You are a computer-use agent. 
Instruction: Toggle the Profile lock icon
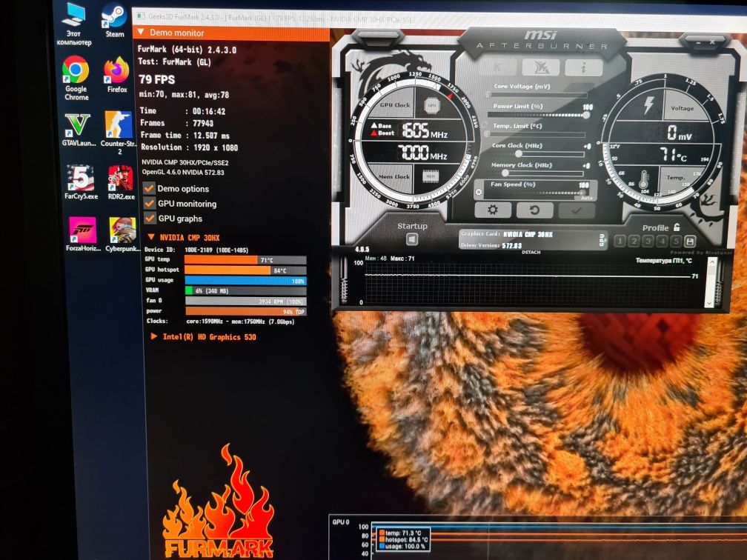tap(677, 227)
